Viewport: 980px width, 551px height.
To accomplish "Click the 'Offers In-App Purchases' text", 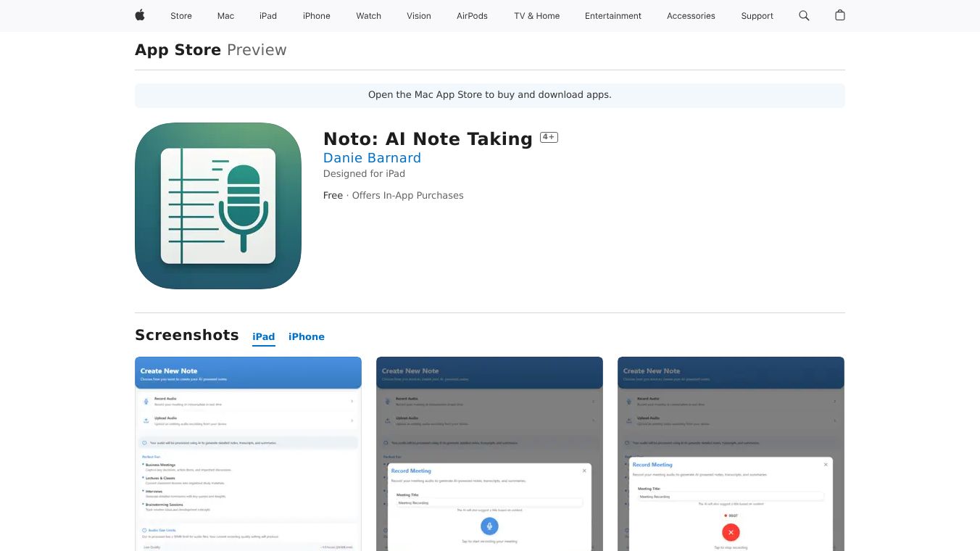I will 408,195.
